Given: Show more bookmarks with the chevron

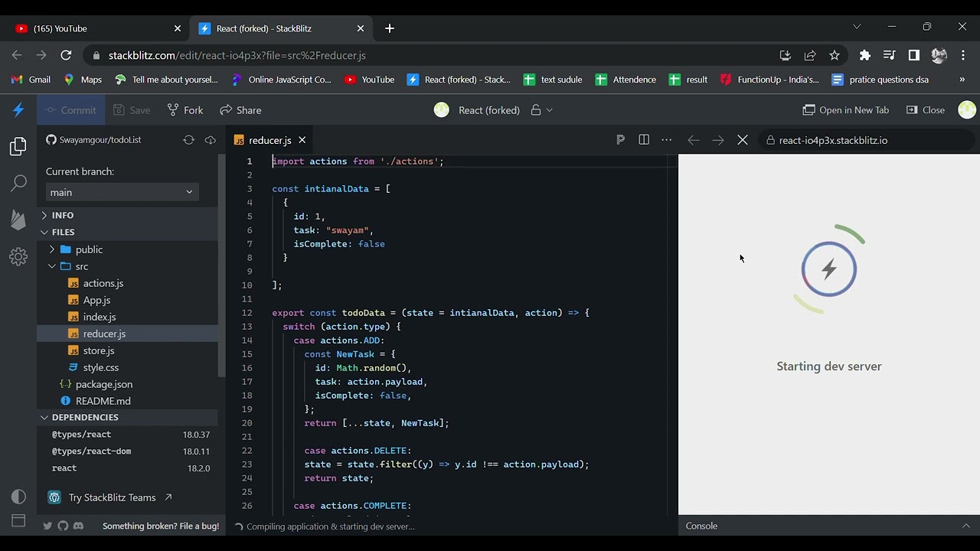Looking at the screenshot, I should (962, 80).
